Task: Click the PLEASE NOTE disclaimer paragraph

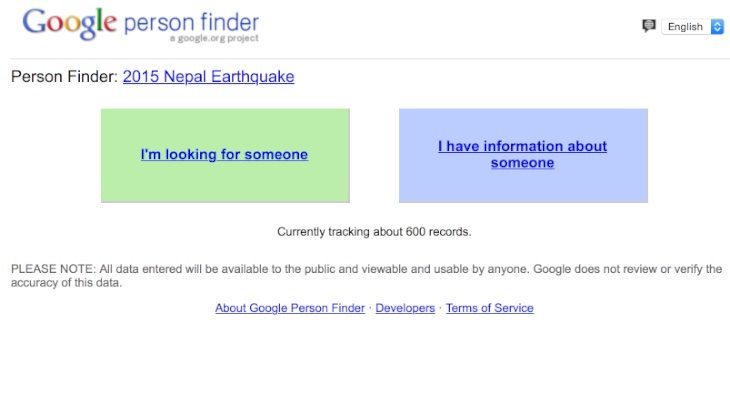Action: tap(366, 276)
